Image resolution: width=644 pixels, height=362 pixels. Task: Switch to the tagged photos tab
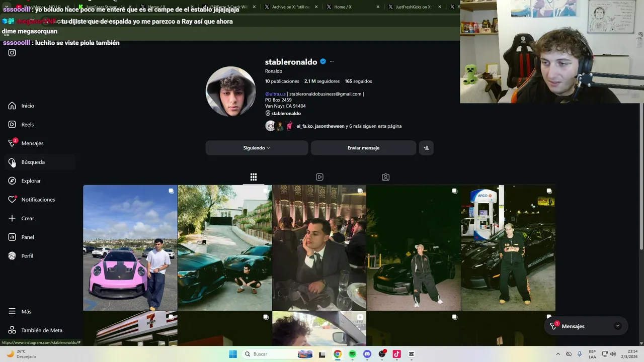point(385,177)
